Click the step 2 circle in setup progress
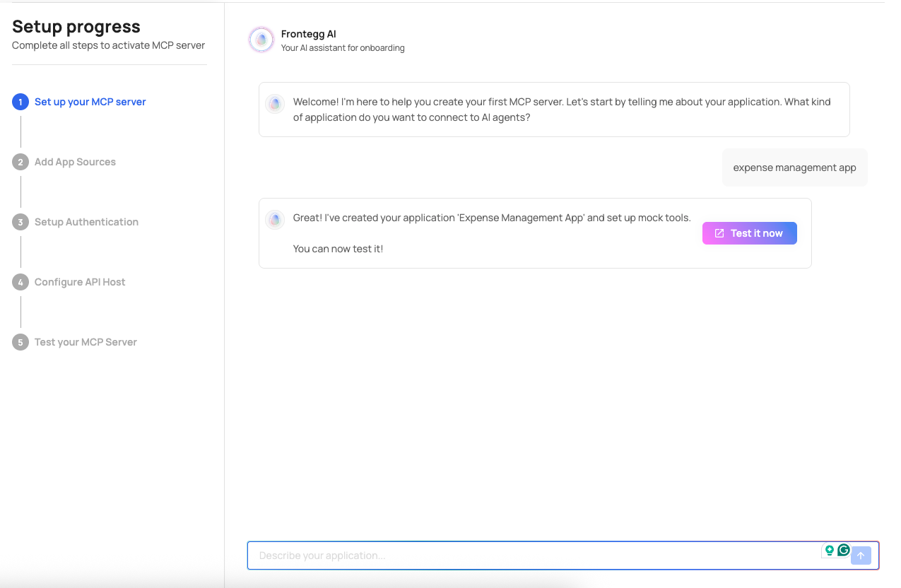This screenshot has width=901, height=588. (21, 161)
